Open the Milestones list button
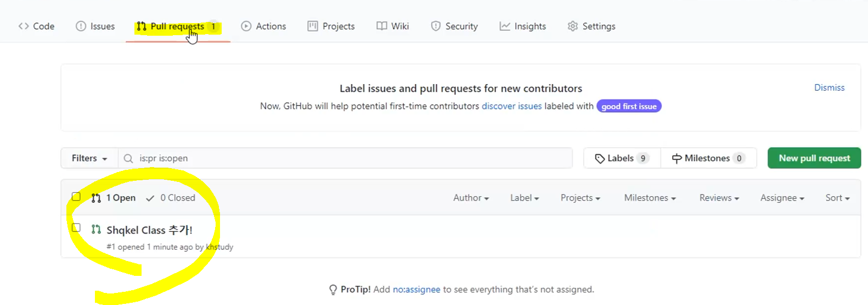 click(x=708, y=158)
